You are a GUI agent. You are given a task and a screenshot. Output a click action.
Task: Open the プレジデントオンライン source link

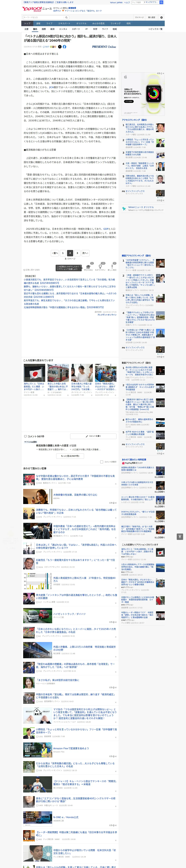(107, 315)
